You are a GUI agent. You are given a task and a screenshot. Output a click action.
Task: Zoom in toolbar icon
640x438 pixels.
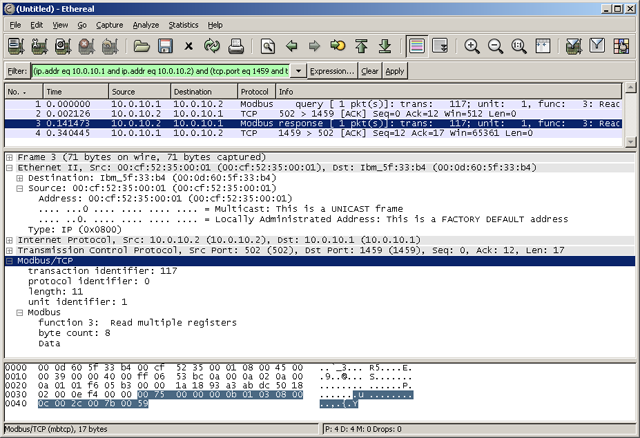coord(472,46)
